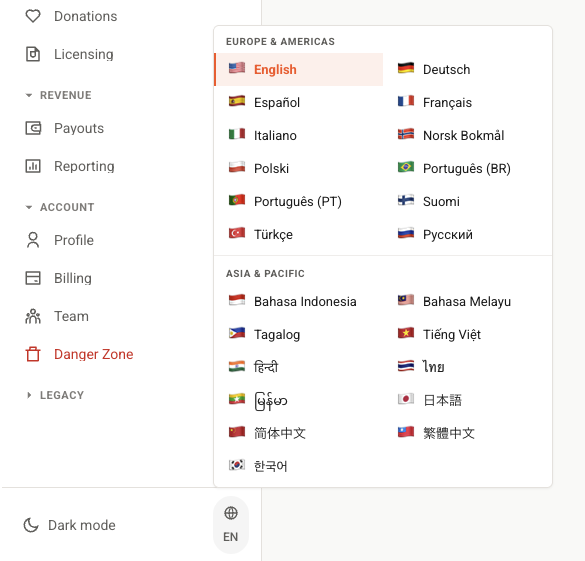Select Türkçe language option

click(x=298, y=234)
